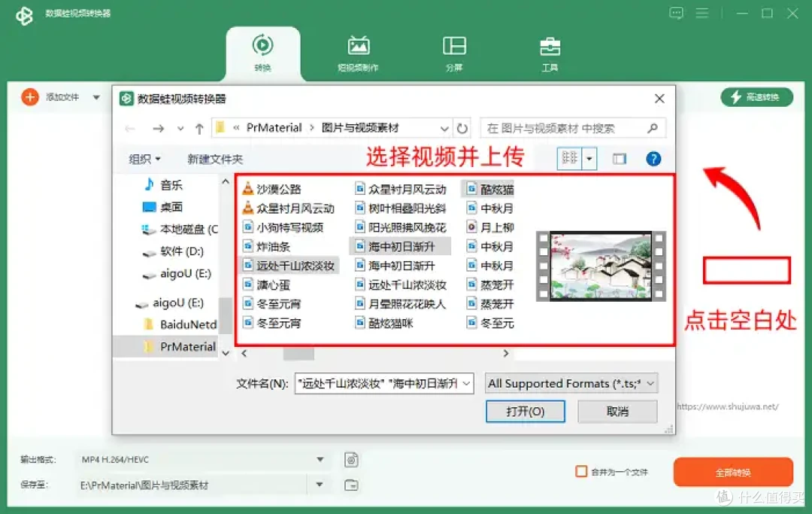
Task: Click the 高速转换 button
Action: click(756, 97)
